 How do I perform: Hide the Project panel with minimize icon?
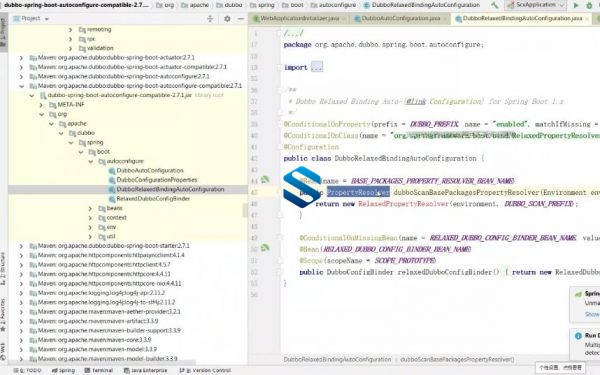pyautogui.click(x=240, y=18)
